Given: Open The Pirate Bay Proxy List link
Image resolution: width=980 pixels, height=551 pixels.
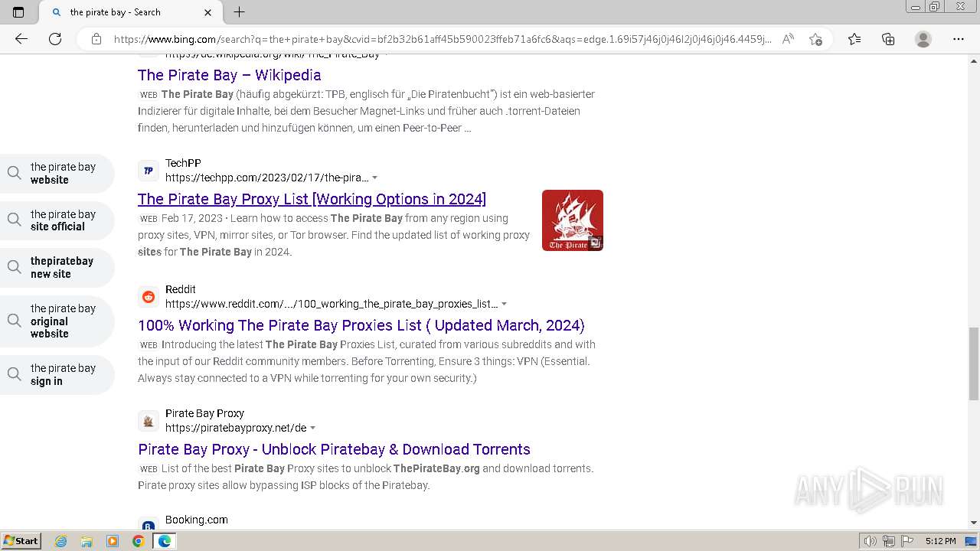Looking at the screenshot, I should coord(312,199).
